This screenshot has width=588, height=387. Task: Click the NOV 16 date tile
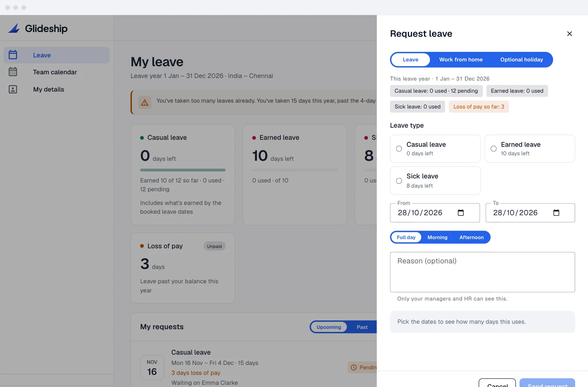[x=152, y=368]
